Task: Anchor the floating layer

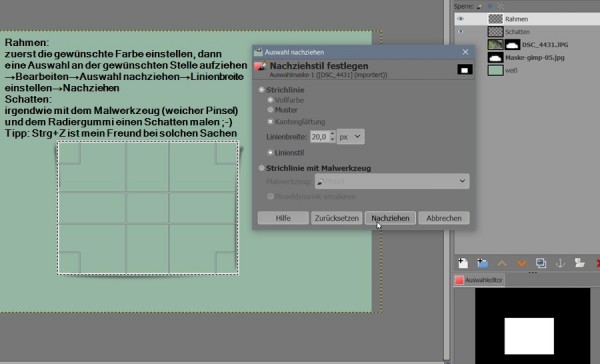Action: click(x=560, y=263)
